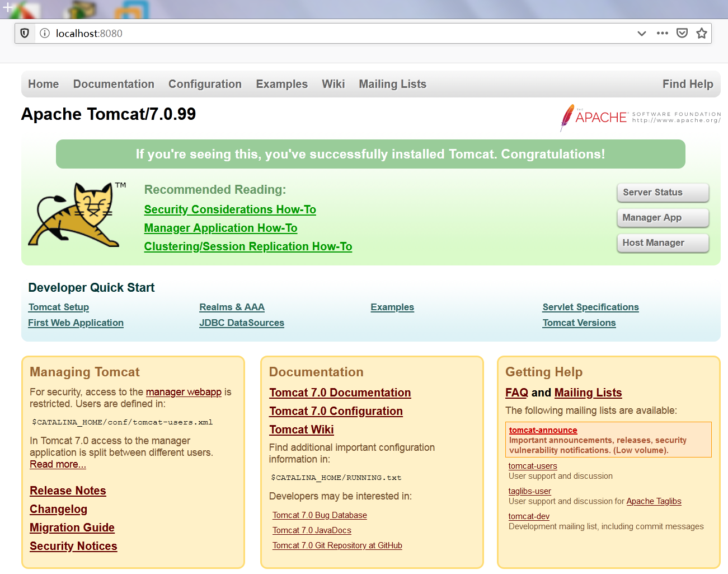
Task: Open Migration Guide link
Action: click(x=72, y=528)
